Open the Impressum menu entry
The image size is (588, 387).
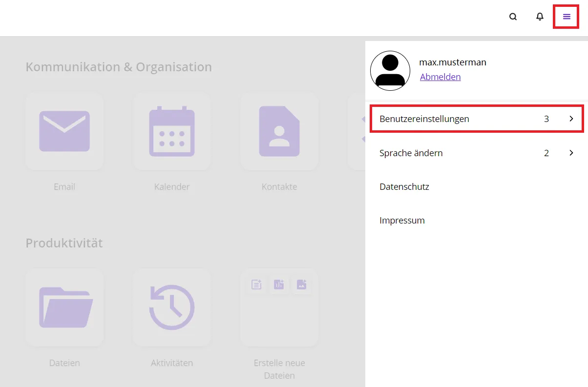[x=402, y=220]
